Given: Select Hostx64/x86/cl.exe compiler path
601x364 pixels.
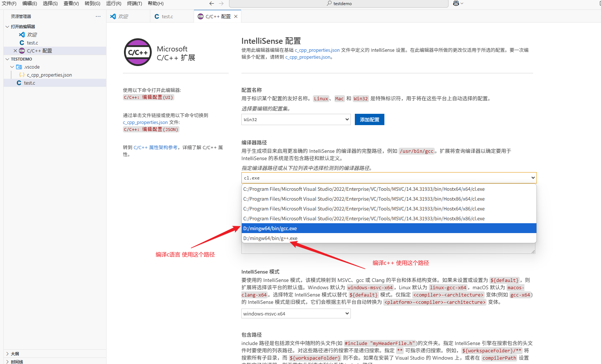Looking at the screenshot, I should [389, 209].
